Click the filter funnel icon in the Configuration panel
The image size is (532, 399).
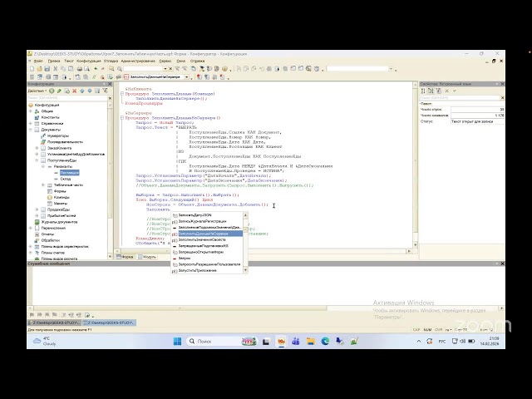point(105,91)
